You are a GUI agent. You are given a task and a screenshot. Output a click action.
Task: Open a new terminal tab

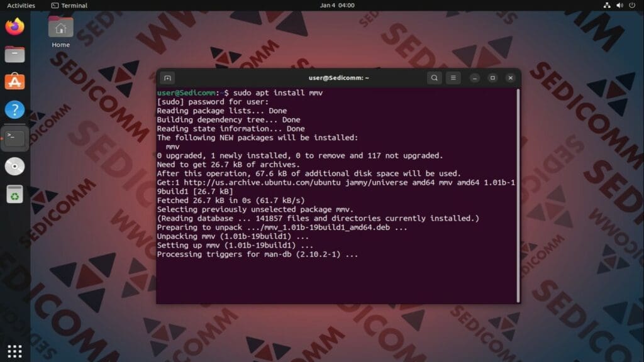pos(167,77)
